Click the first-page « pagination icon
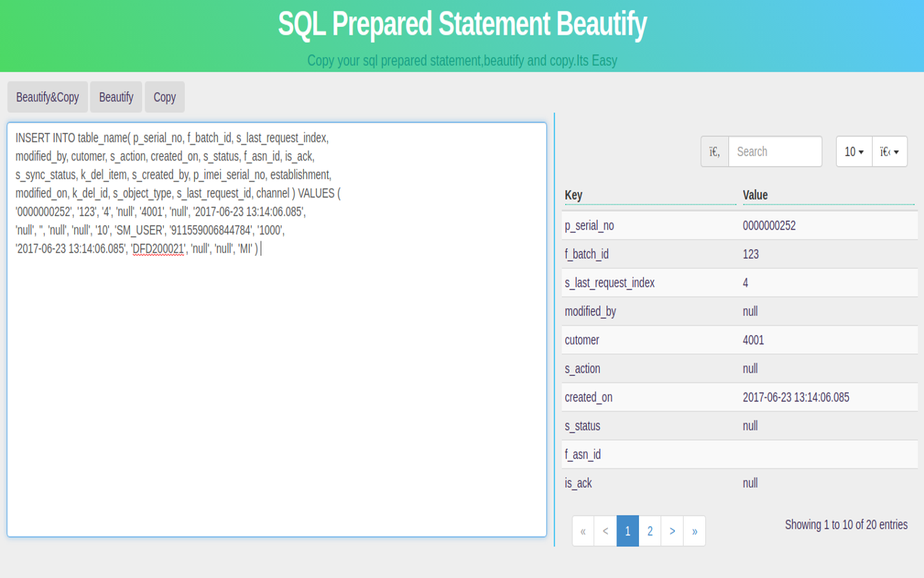The image size is (924, 578). click(583, 530)
